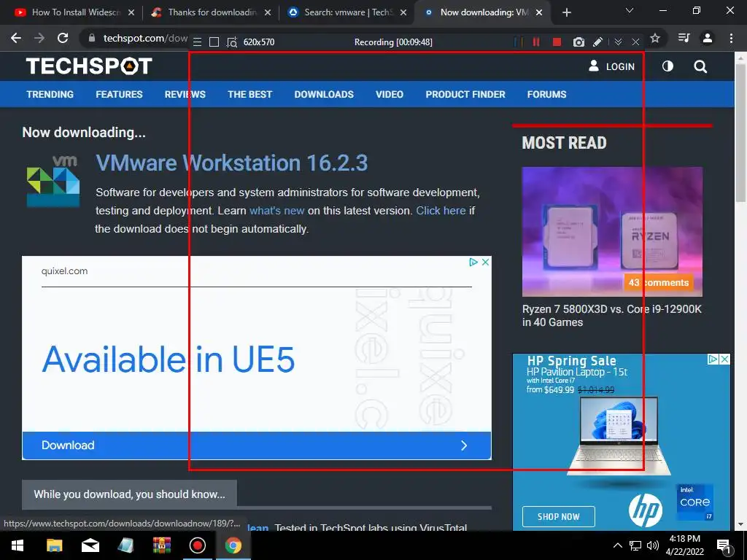Open THE BEST menu

click(x=249, y=94)
